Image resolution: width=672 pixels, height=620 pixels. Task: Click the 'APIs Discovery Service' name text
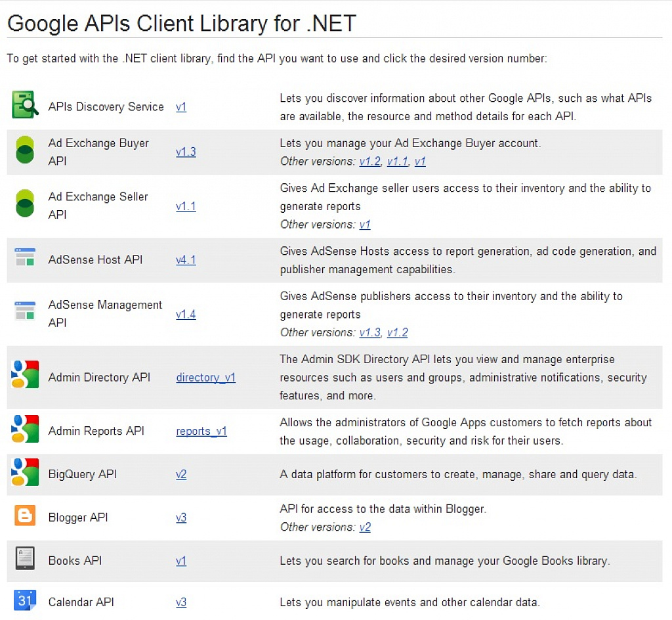(106, 107)
